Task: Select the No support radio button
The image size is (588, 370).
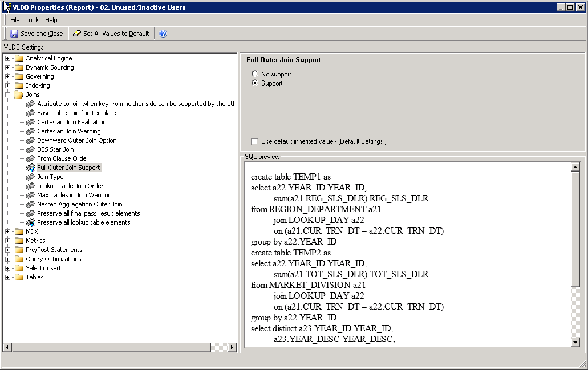Action: tap(254, 74)
